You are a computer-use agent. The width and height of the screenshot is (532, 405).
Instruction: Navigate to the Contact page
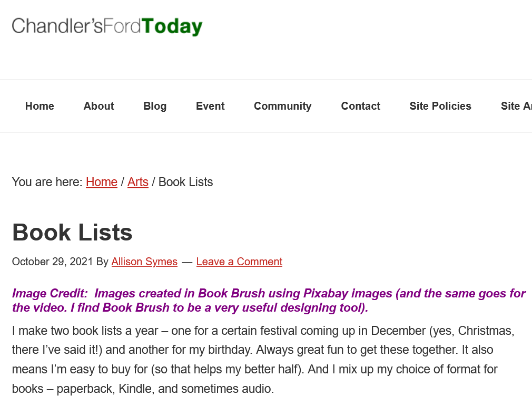pyautogui.click(x=360, y=106)
